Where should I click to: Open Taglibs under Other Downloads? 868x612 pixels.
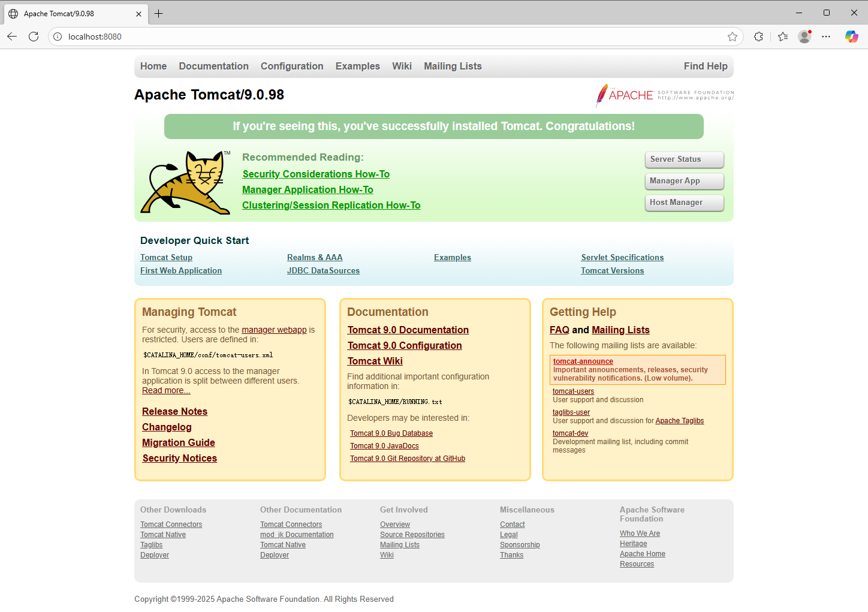tap(151, 545)
